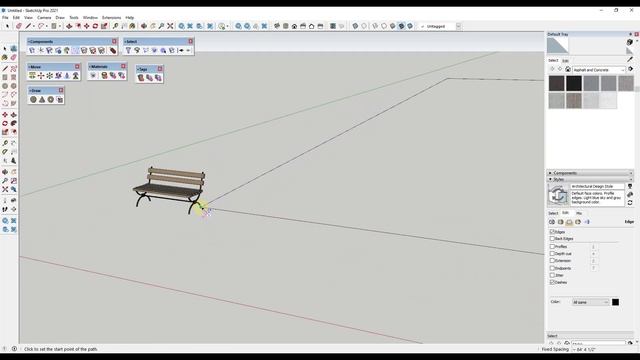Image resolution: width=640 pixels, height=360 pixels.
Task: Open the Extensions menu
Action: (x=111, y=18)
